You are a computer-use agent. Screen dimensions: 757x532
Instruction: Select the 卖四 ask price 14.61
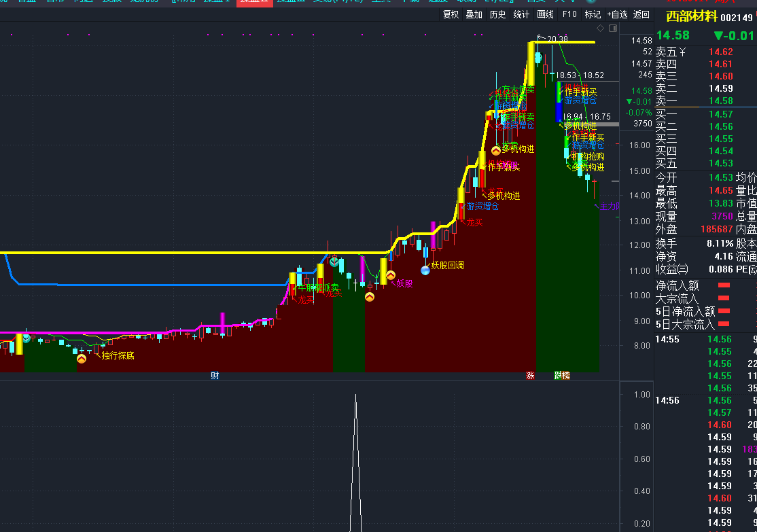[x=721, y=64]
